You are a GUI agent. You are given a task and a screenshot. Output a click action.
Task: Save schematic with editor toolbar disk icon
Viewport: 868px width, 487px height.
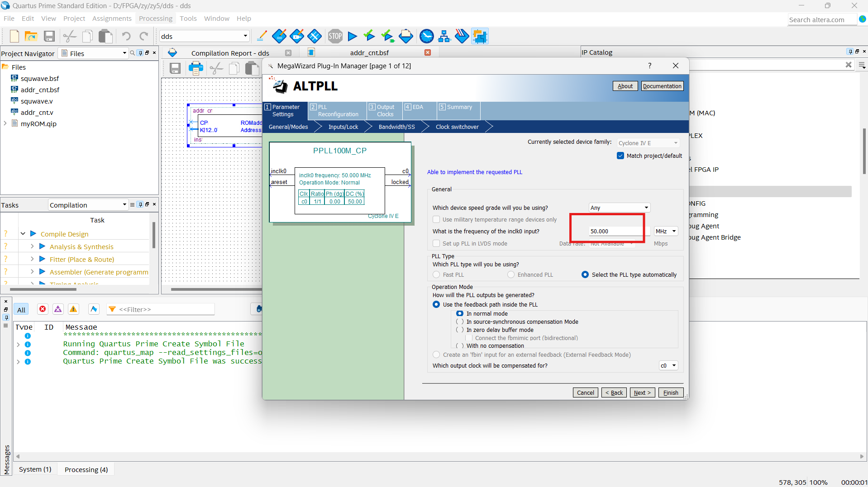[x=175, y=68]
